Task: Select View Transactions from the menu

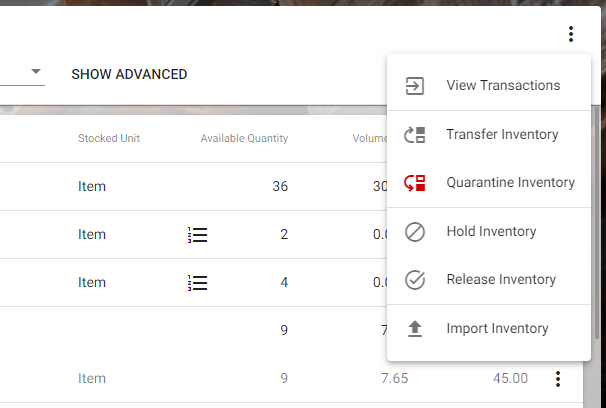Action: (503, 86)
